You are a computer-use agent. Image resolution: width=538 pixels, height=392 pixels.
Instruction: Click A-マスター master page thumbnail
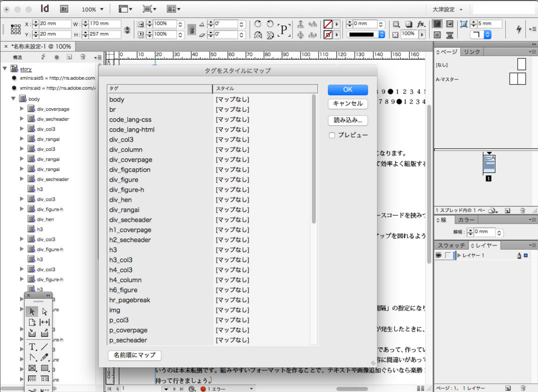point(518,79)
